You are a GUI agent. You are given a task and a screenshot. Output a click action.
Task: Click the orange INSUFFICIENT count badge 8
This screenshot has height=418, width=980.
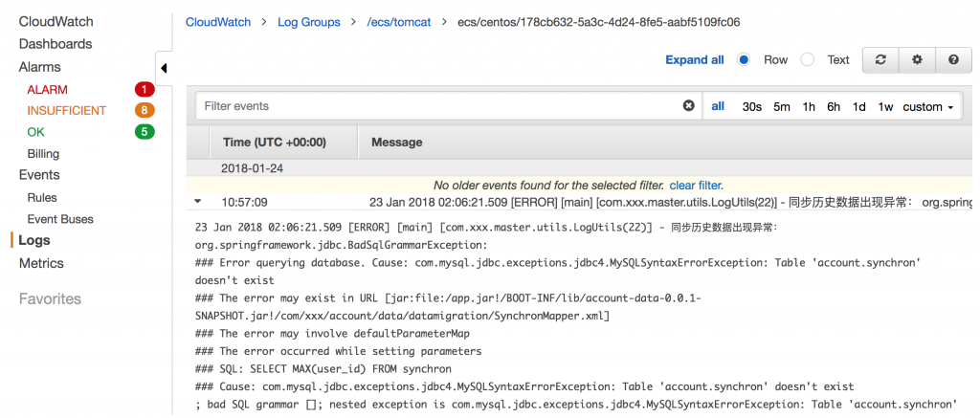[145, 111]
